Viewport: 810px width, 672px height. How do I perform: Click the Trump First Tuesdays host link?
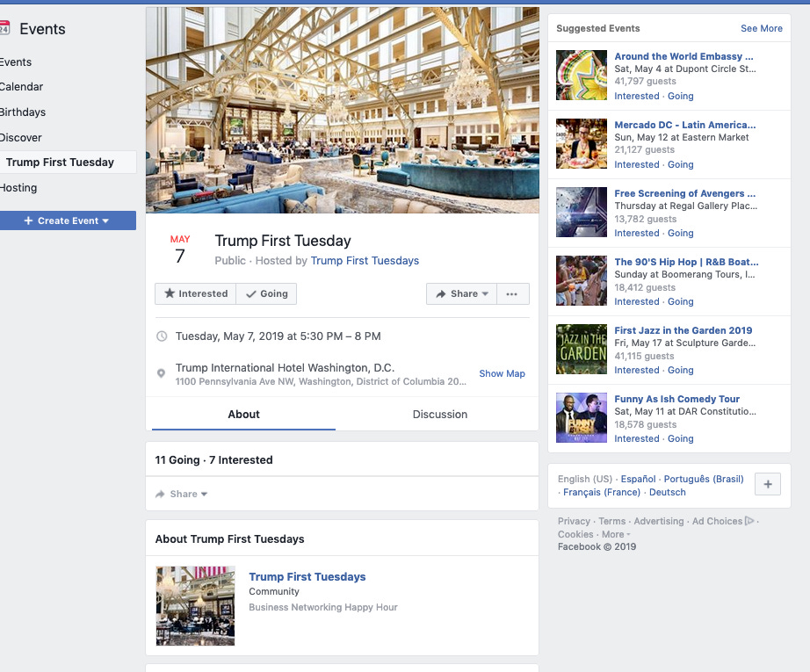point(365,260)
